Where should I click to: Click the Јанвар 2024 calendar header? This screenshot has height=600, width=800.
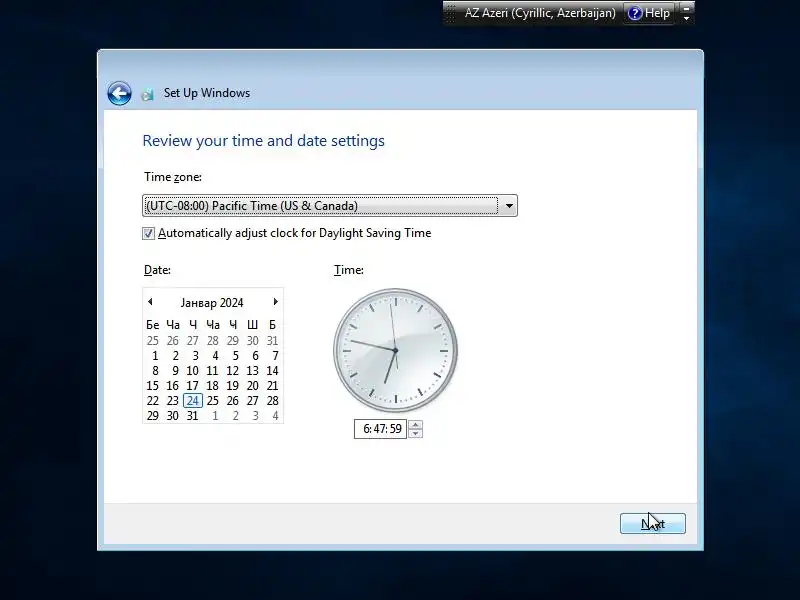coord(212,303)
